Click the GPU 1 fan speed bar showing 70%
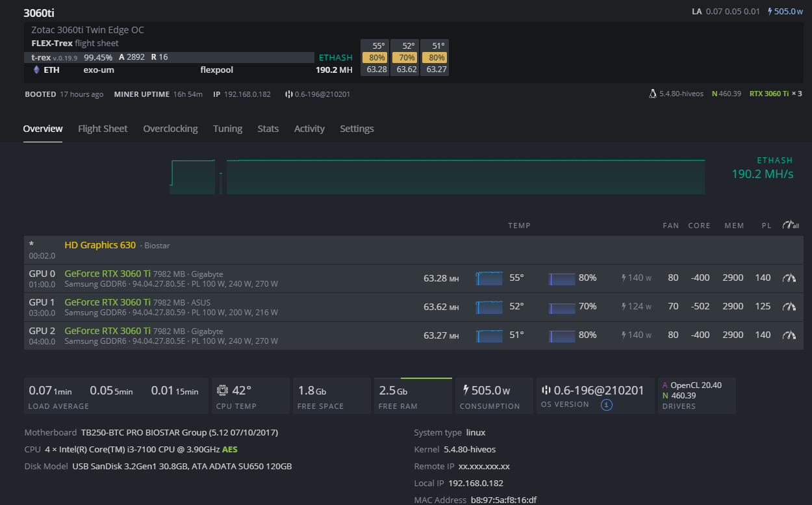 click(562, 307)
